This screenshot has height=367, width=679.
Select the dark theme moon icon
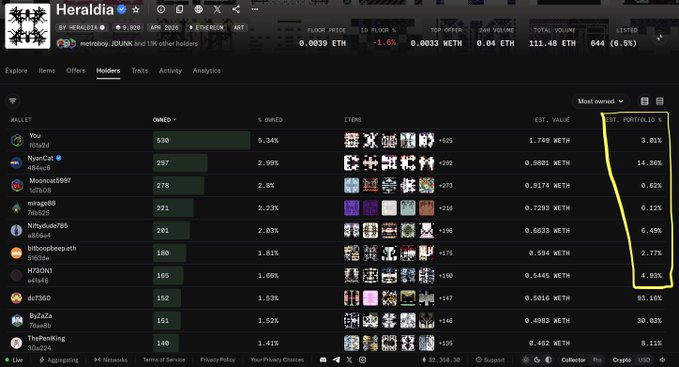click(537, 360)
